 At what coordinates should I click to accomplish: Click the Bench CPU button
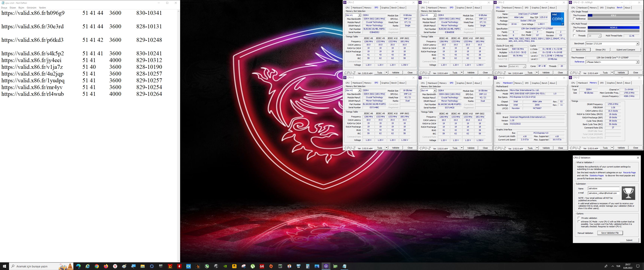tap(581, 49)
